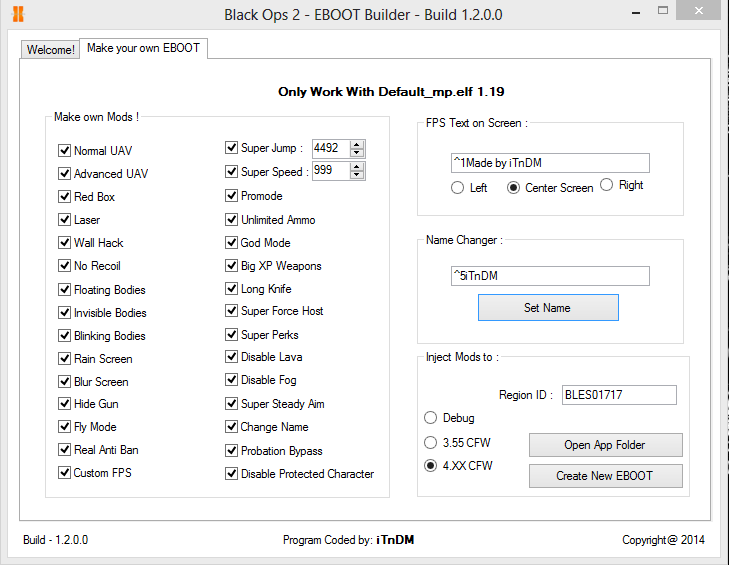Viewport: 729px width, 565px height.
Task: Choose 3.55 CFW radio button
Action: click(x=431, y=442)
